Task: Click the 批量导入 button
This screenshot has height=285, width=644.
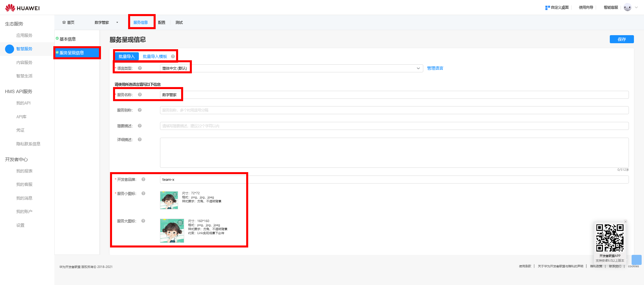Action: (127, 56)
